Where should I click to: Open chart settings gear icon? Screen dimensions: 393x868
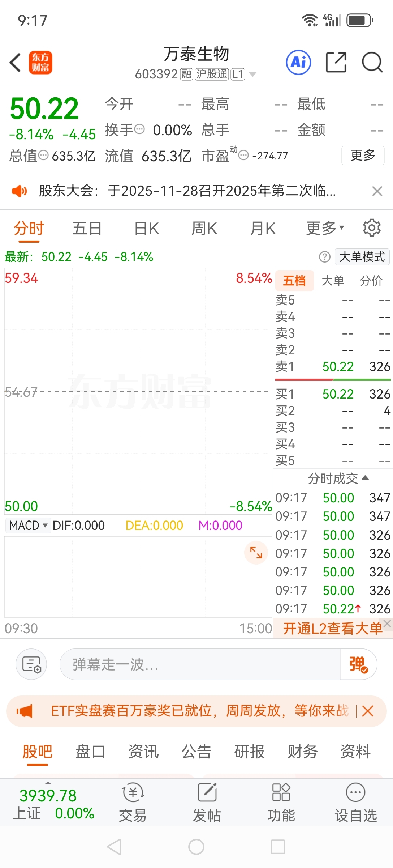(372, 228)
